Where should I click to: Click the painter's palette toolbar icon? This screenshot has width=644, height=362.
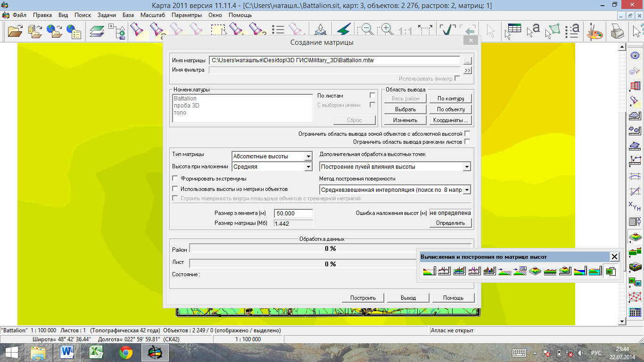pyautogui.click(x=594, y=31)
